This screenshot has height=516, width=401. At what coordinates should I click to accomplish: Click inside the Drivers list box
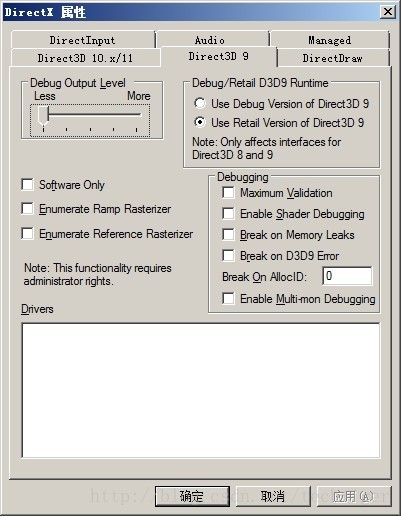click(201, 390)
